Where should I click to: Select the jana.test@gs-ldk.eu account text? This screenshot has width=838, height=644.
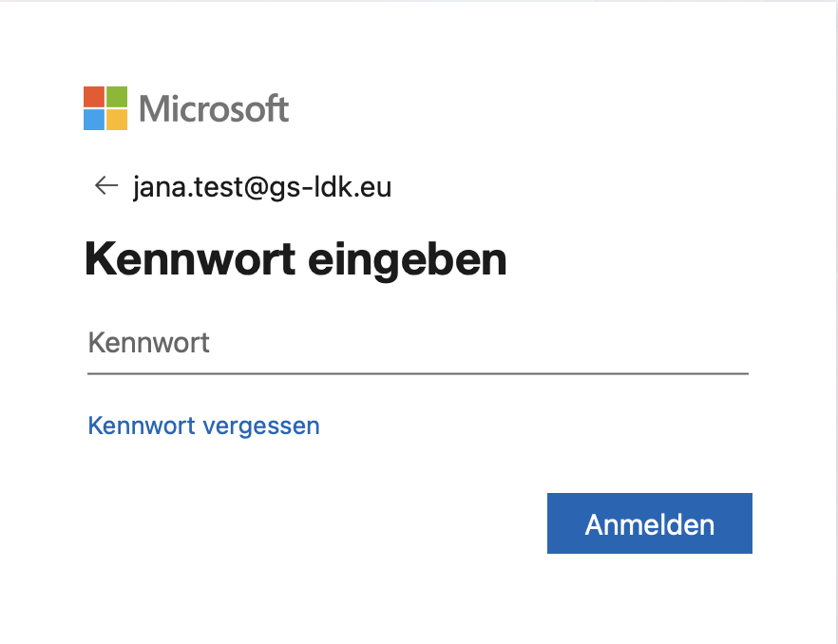point(262,187)
